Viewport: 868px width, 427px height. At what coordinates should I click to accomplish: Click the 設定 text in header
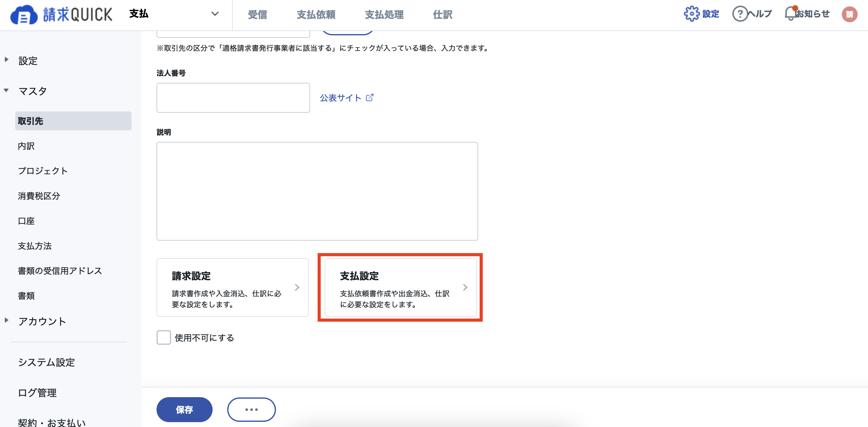click(711, 14)
